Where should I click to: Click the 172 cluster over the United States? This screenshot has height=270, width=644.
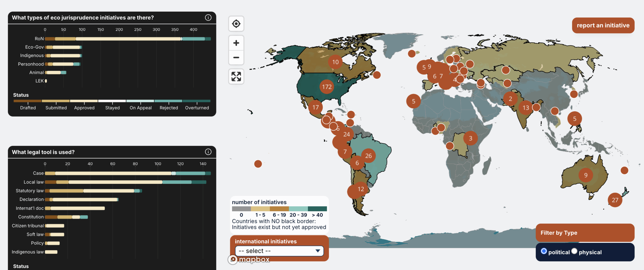[x=326, y=87]
